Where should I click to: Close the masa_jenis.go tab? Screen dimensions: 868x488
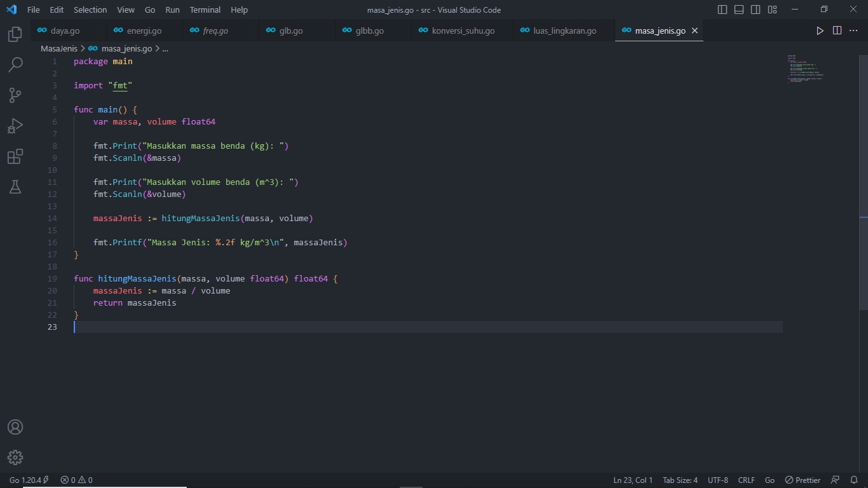coord(695,30)
